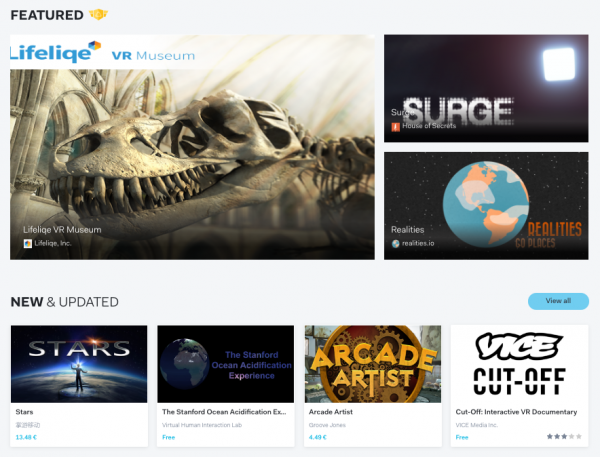Click the Lifeliqe, Inc. publisher icon

pyautogui.click(x=28, y=243)
